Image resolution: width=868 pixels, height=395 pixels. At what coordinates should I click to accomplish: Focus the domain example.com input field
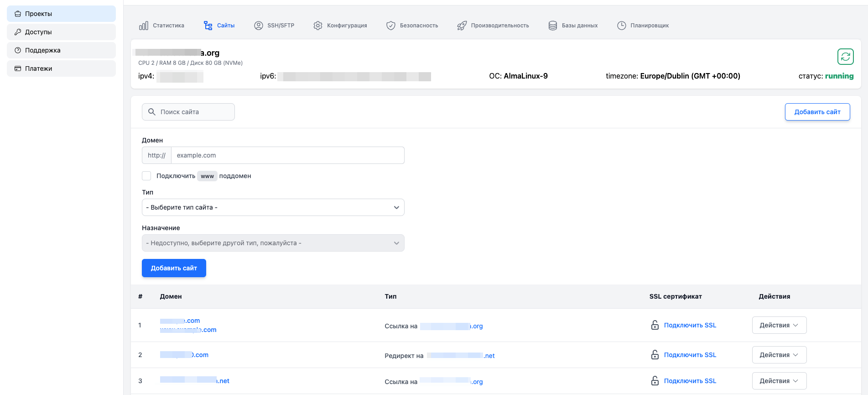click(x=288, y=155)
